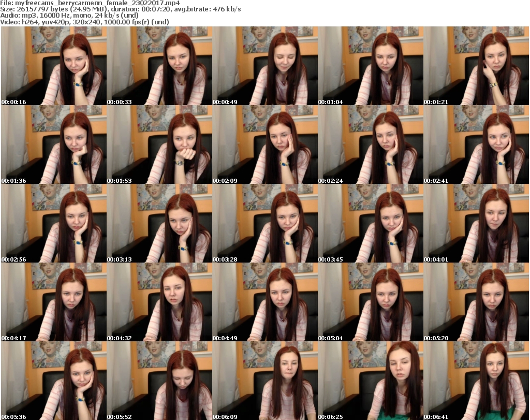Click the thumbnail at 00:02:24

pos(371,144)
